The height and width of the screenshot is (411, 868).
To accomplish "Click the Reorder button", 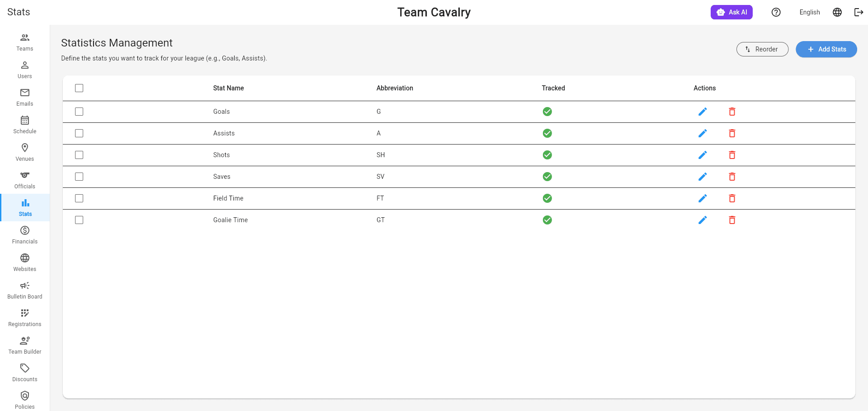I will coord(762,49).
